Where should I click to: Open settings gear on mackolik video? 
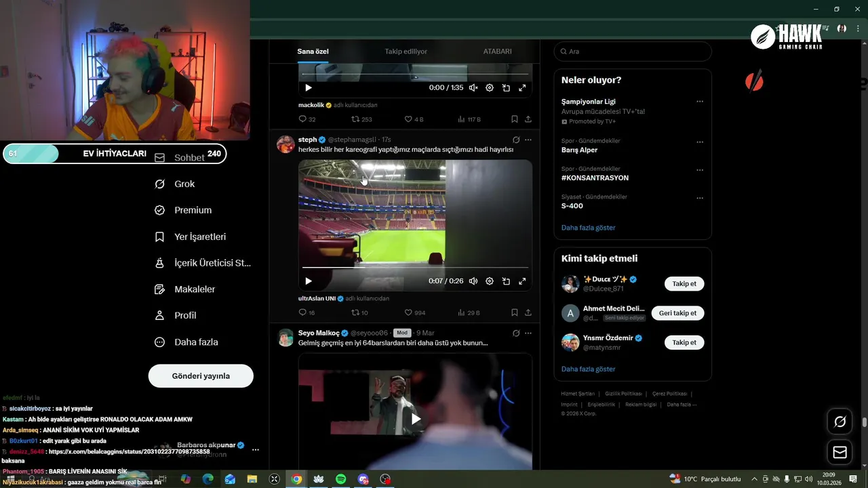[490, 87]
